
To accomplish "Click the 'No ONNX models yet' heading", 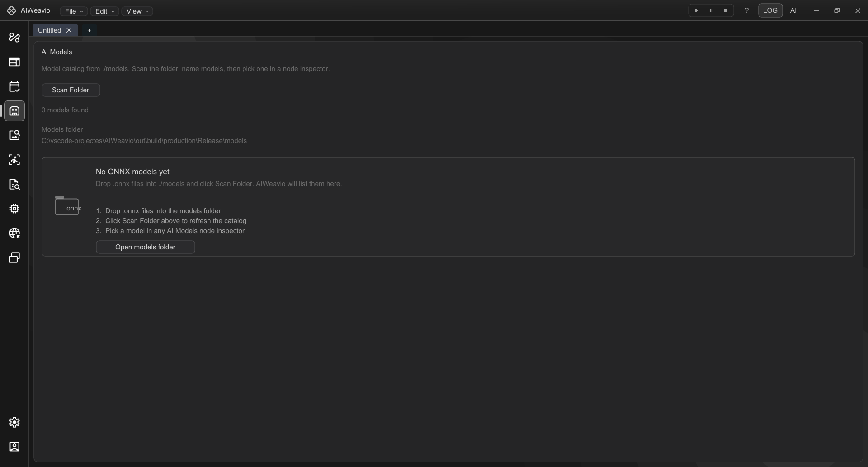I will pos(132,172).
